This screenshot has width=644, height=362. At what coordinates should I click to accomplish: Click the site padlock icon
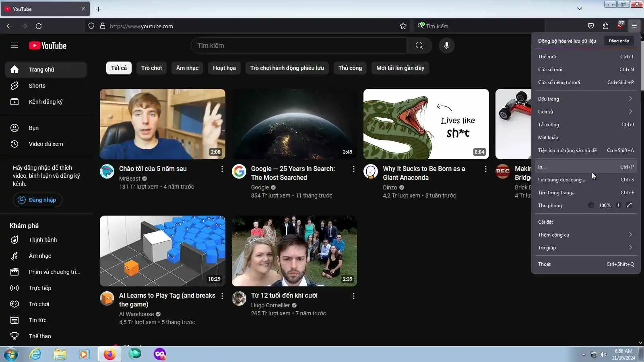103,26
